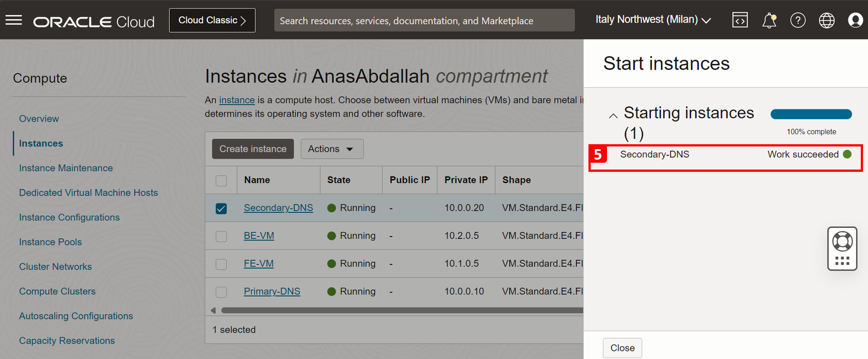Click the horizontal scrollbar under instance table

(x=402, y=310)
